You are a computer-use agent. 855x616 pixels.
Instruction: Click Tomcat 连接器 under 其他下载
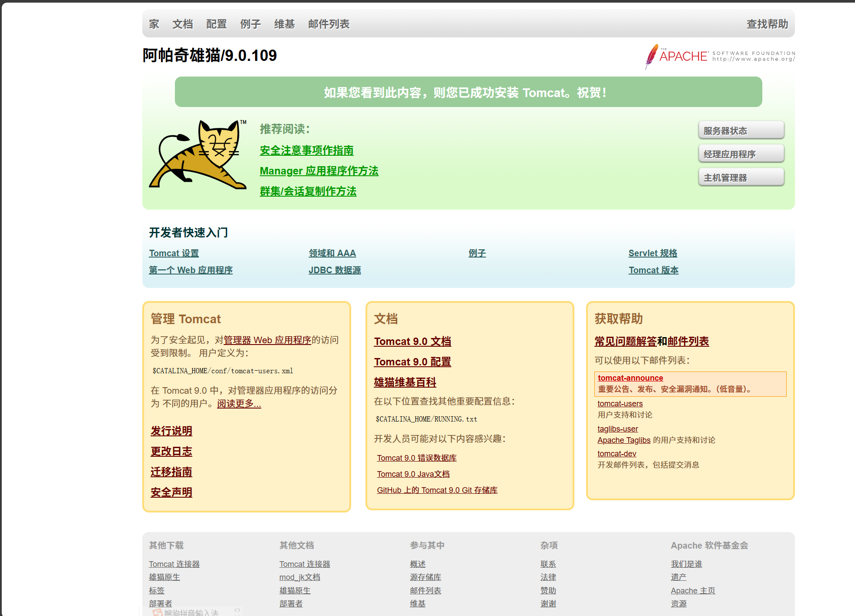coord(174,564)
